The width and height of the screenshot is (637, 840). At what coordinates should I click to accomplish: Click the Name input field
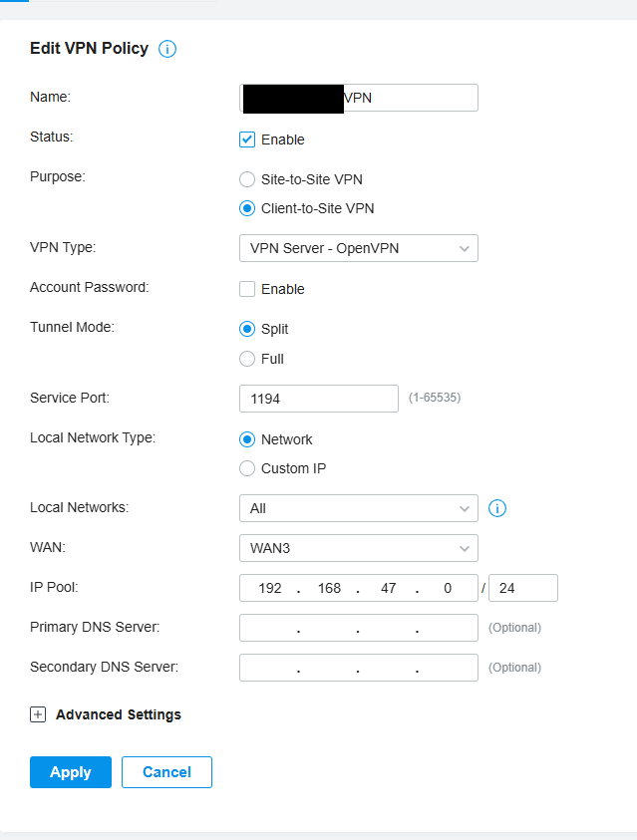pos(359,98)
